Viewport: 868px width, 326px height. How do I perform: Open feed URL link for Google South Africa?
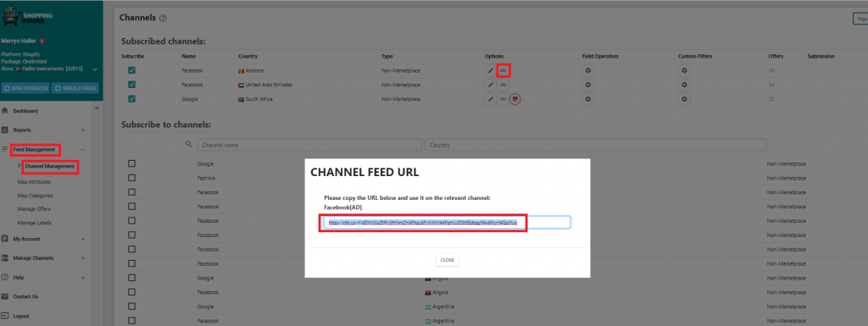click(504, 99)
